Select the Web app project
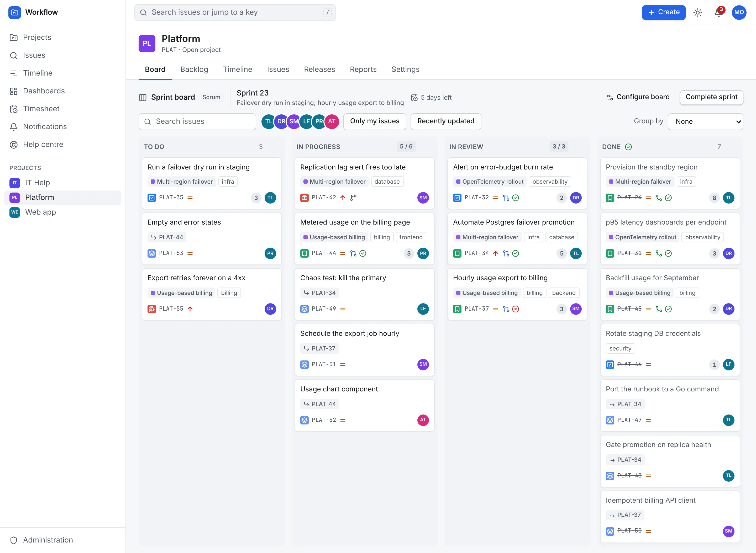This screenshot has height=553, width=756. 63,212
